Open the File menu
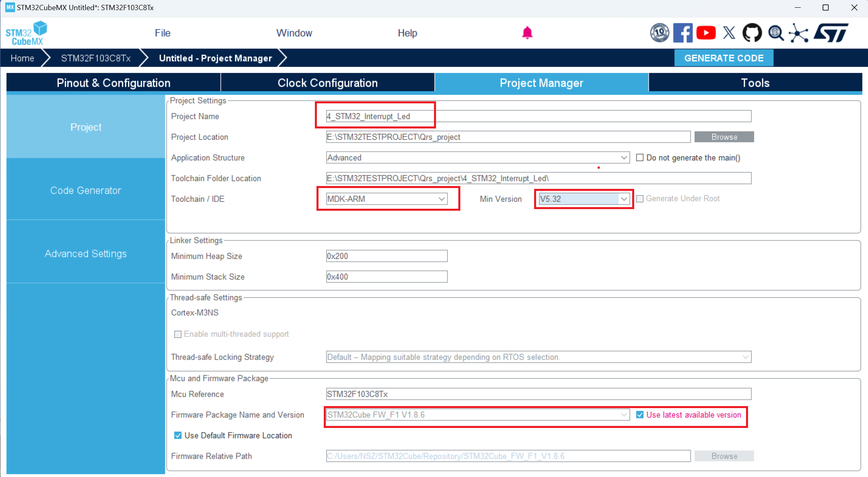 [x=162, y=33]
